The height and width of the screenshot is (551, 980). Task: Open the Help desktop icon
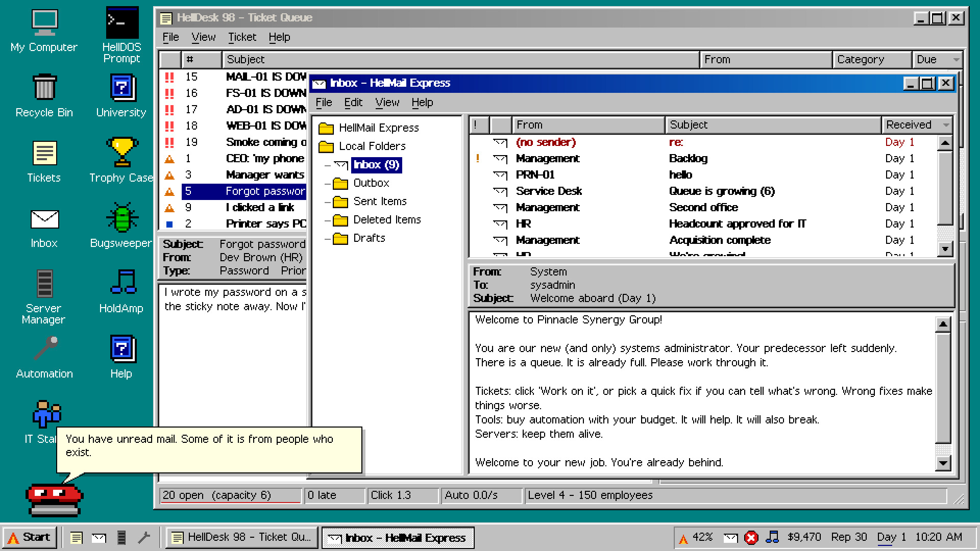coord(121,357)
